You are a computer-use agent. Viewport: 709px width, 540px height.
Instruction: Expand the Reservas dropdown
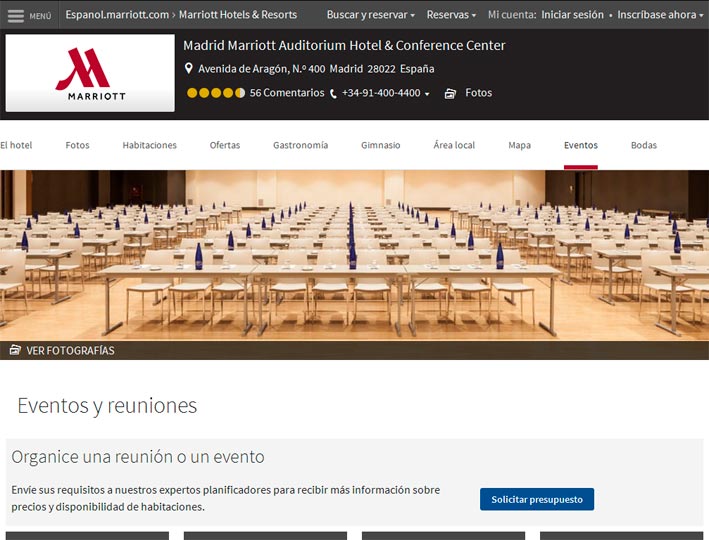(451, 15)
